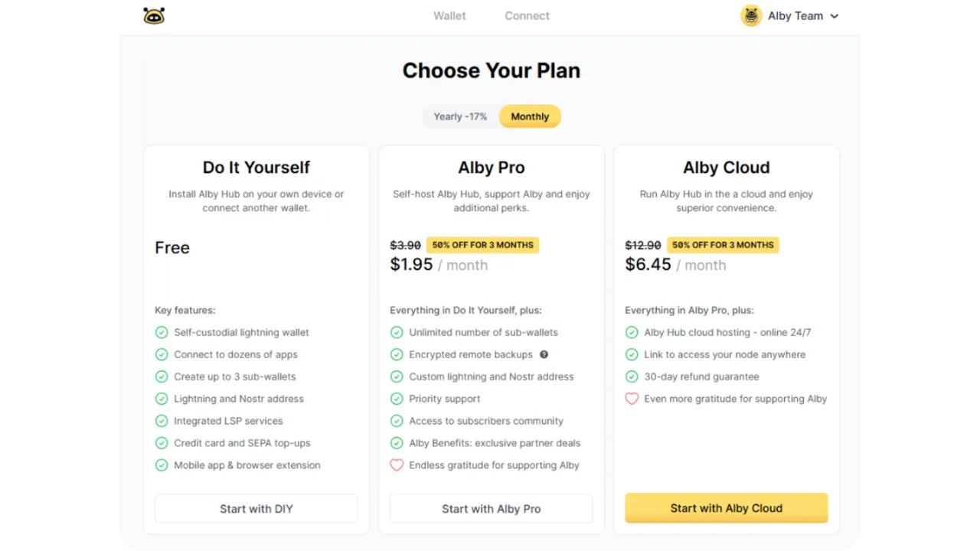Go to the Connect tab
This screenshot has height=551, width=980.
pos(527,15)
